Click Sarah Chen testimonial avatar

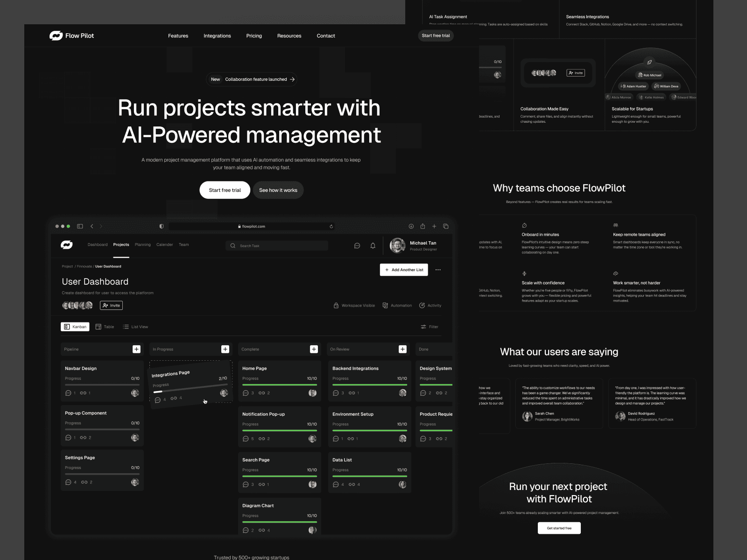tap(527, 416)
